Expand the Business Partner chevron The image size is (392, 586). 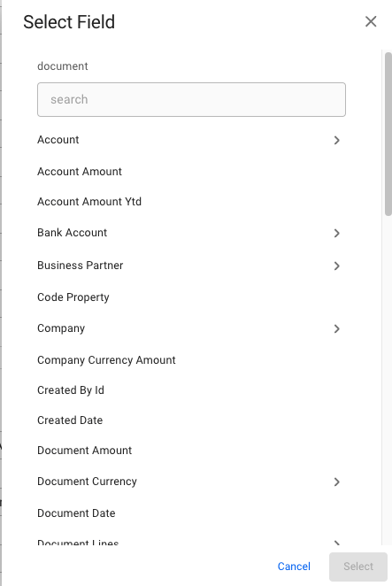(336, 266)
